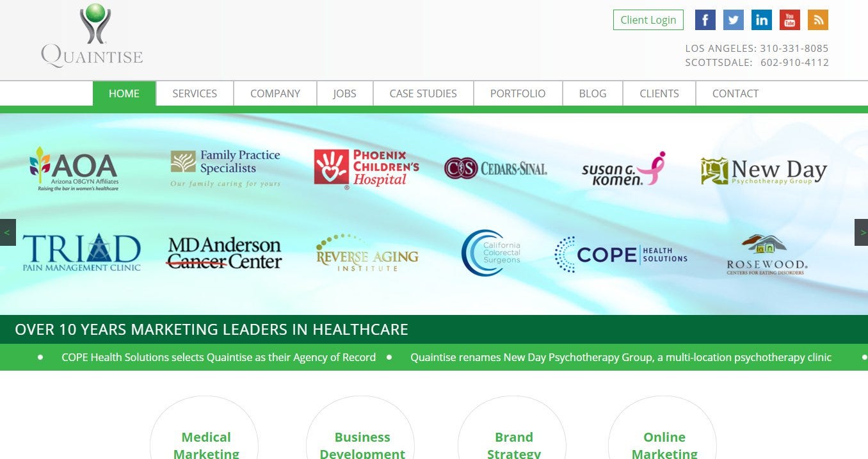The height and width of the screenshot is (459, 868).
Task: Open the SERVICES menu item
Action: coord(195,93)
